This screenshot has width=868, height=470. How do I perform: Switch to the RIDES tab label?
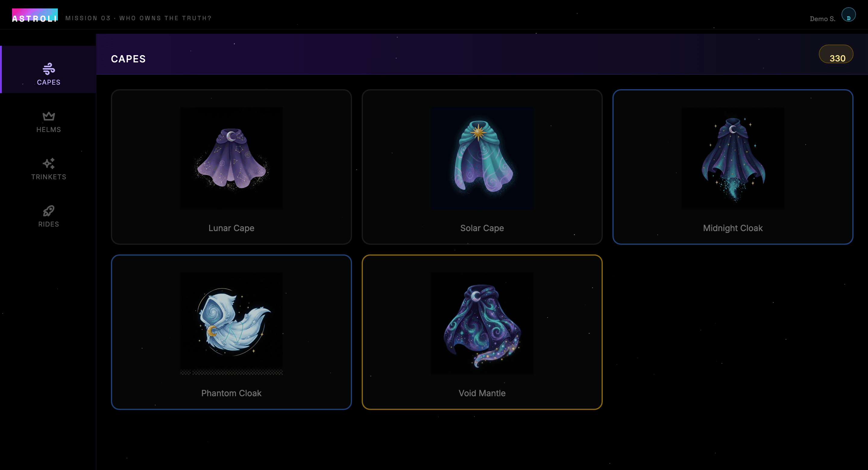tap(49, 224)
